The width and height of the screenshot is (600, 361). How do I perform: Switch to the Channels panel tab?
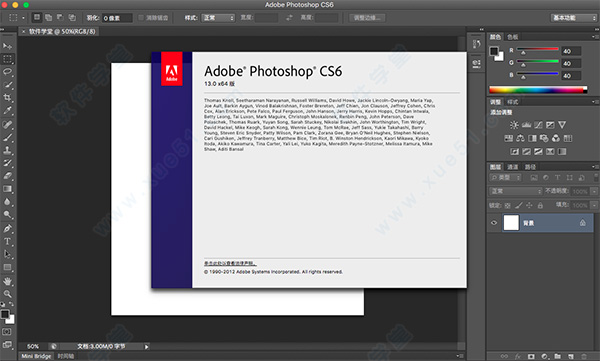point(512,167)
